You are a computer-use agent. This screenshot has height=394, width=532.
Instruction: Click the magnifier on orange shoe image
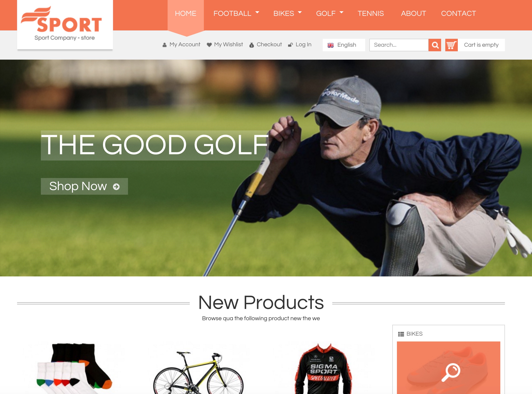[451, 372]
